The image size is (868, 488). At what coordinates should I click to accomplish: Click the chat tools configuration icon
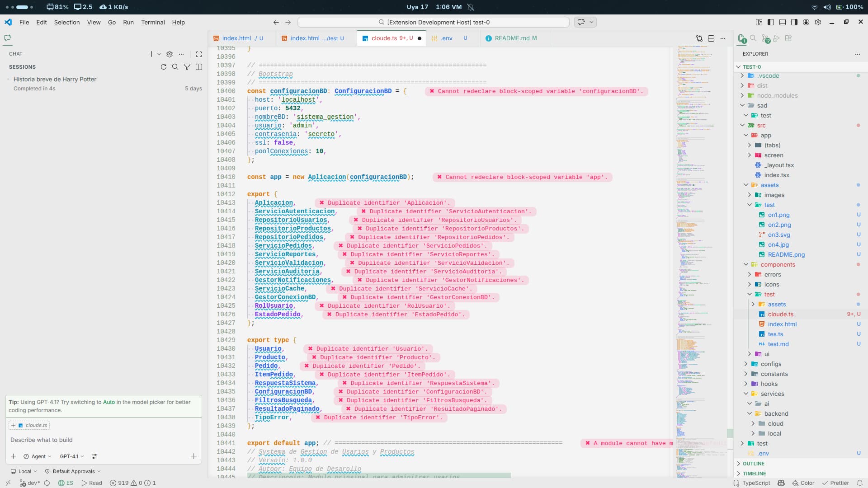click(94, 456)
